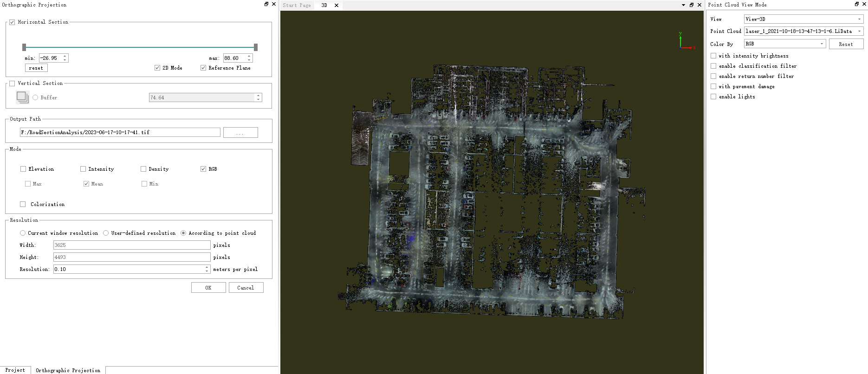Image resolution: width=868 pixels, height=374 pixels.
Task: Open the Point Cloud file dropdown
Action: point(803,31)
